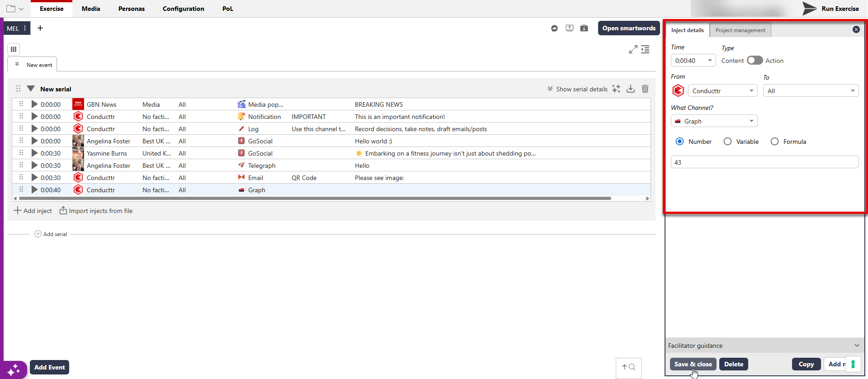Click the download serial icon
This screenshot has width=868, height=379.
[631, 89]
